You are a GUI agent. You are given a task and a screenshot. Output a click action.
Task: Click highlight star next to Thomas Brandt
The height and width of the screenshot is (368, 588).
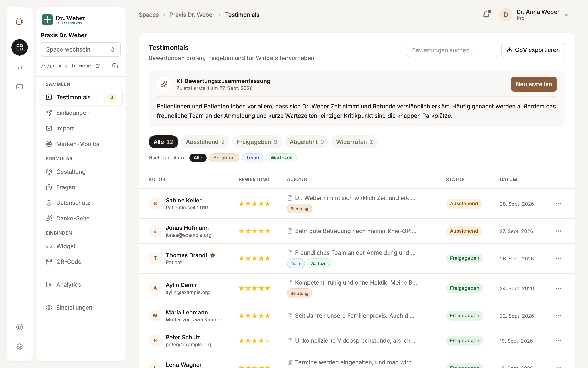[213, 255]
